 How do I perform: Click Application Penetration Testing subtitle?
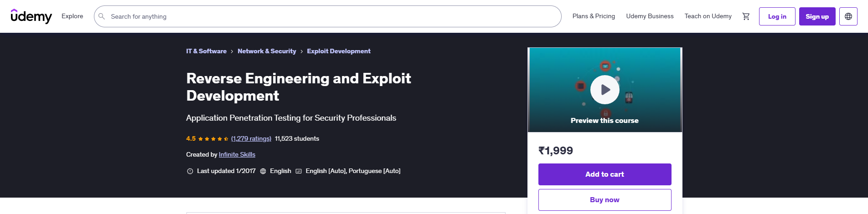tap(291, 118)
